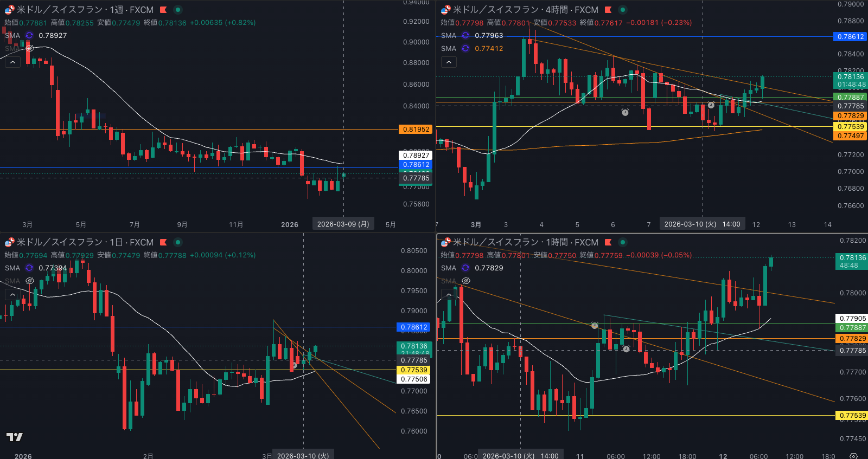Click the green market status dot on 4-hour chart
The image size is (868, 459).
623,10
